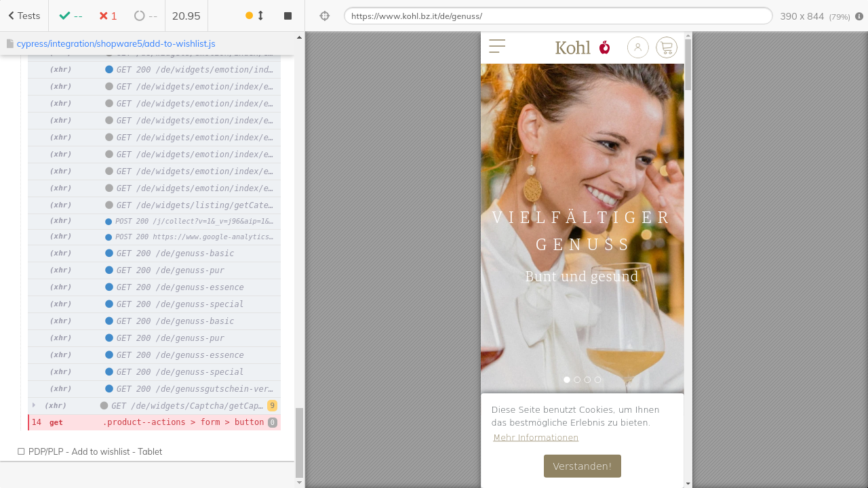Viewport: 868px width, 488px height.
Task: Open the shopping cart icon
Action: [666, 47]
